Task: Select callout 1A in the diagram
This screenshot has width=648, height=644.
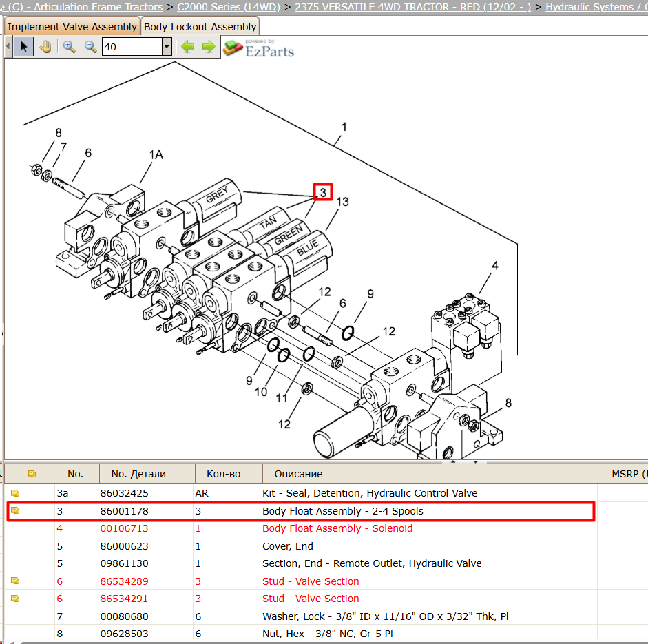Action: [x=156, y=154]
